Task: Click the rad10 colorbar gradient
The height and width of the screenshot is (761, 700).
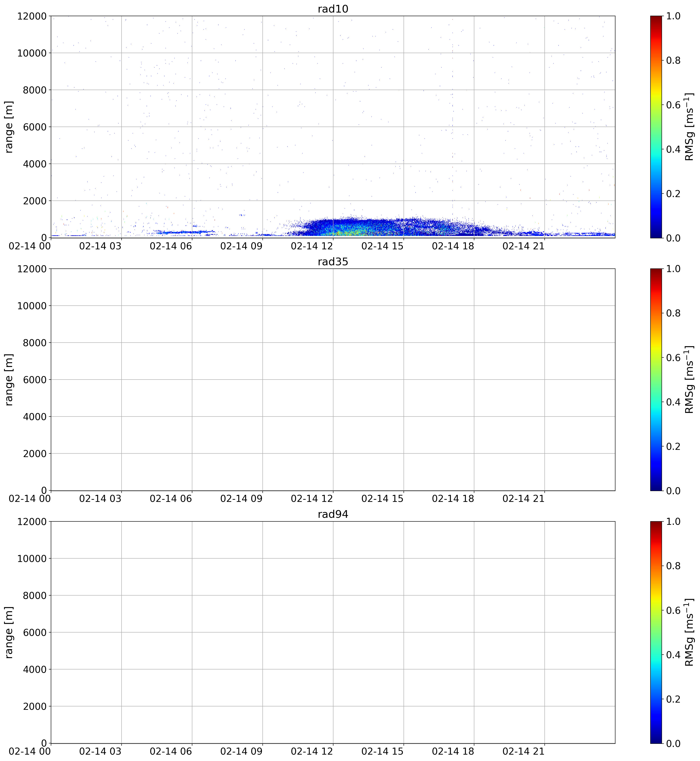Action: [x=656, y=127]
